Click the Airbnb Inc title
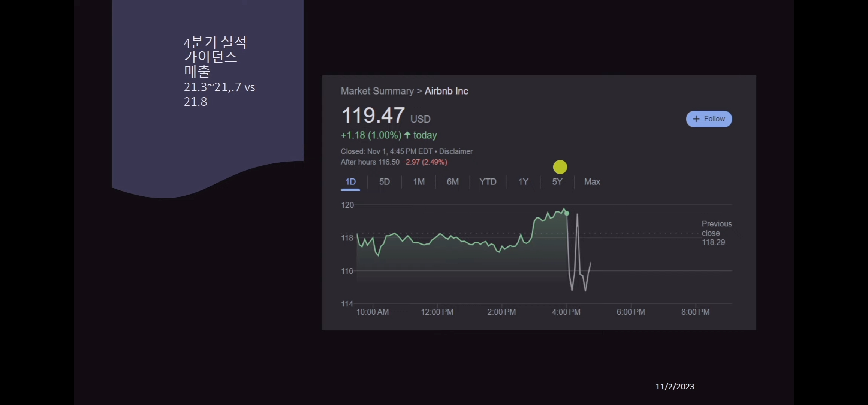This screenshot has height=405, width=868. click(x=446, y=91)
